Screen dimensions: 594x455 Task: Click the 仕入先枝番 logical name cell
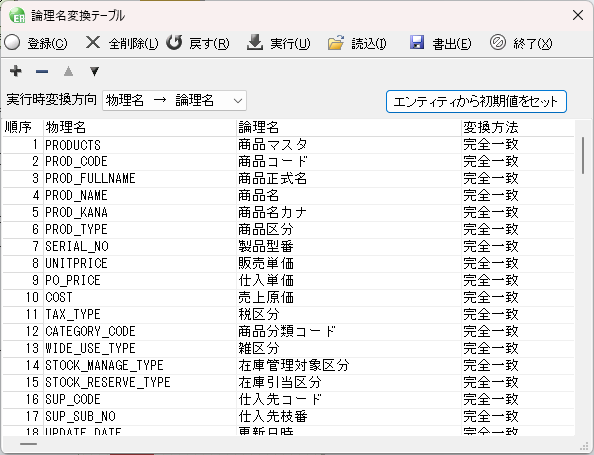(349, 417)
